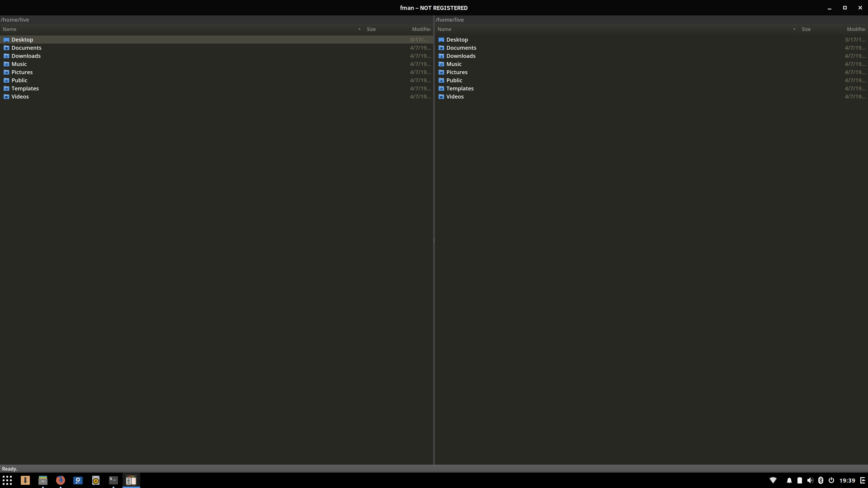868x488 pixels.
Task: Open the file archiver from the taskbar
Action: click(x=43, y=480)
